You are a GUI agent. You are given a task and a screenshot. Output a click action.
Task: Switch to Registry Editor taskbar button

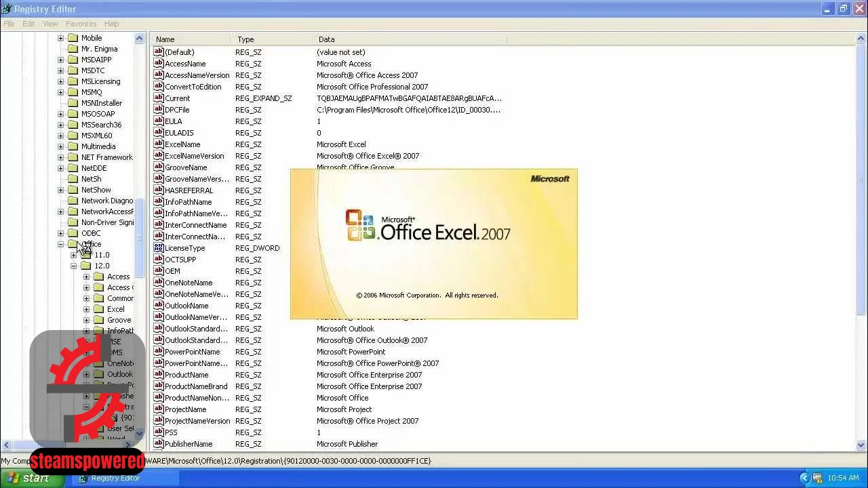(124, 478)
